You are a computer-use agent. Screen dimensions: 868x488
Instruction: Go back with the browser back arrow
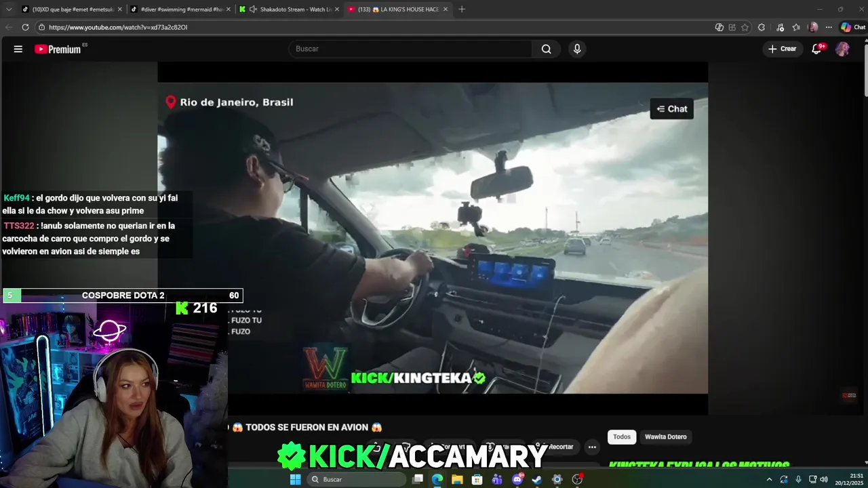[9, 27]
